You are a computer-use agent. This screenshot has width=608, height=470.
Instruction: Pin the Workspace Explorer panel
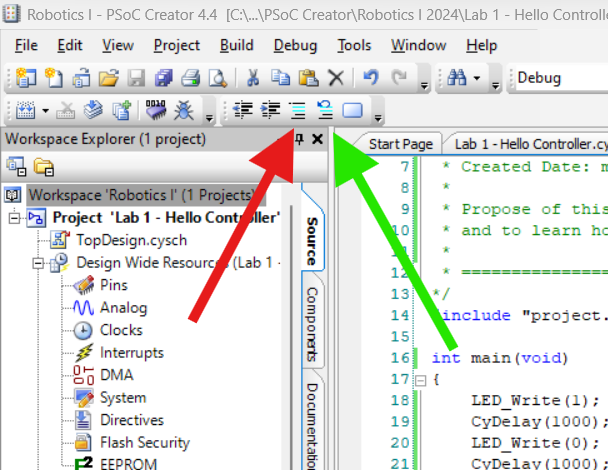pyautogui.click(x=299, y=139)
